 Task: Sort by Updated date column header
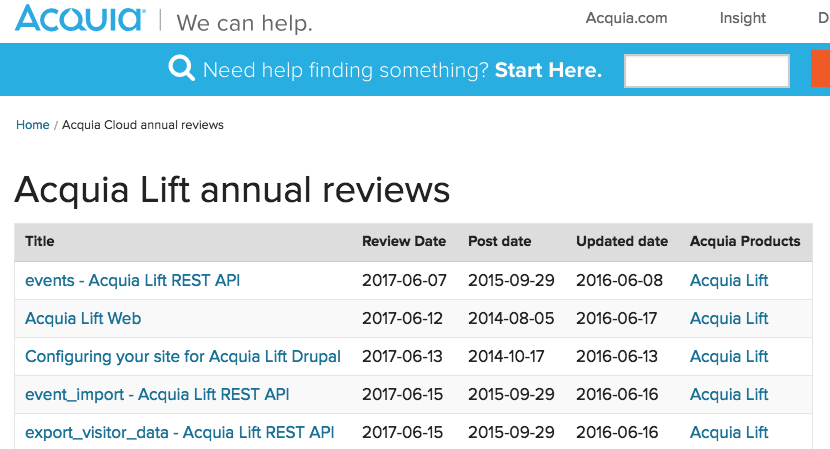pos(622,241)
